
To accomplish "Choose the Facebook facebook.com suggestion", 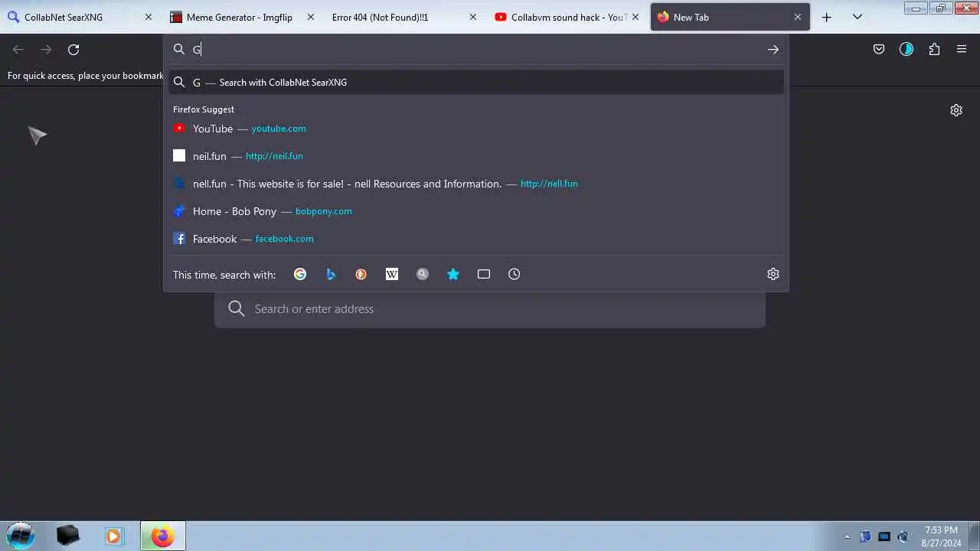I will tap(476, 239).
